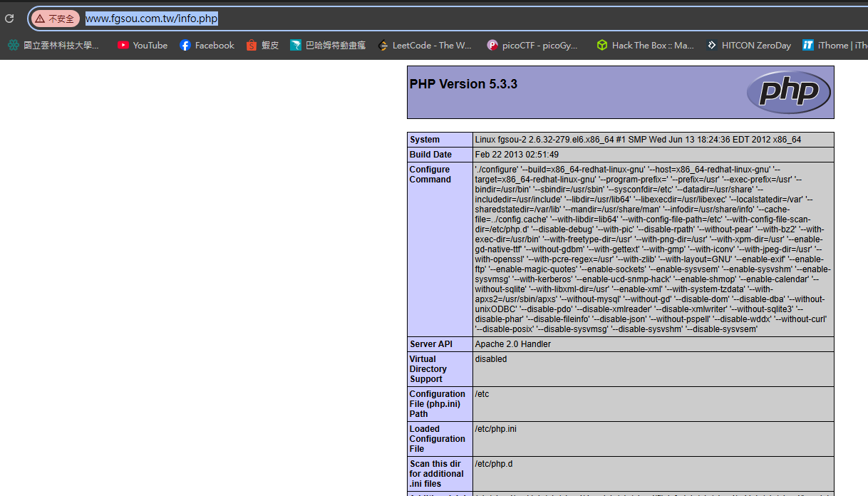Select the address bar URL www.fgsou.com.tw/info.php
Screen dimensions: 868x496
(152, 19)
